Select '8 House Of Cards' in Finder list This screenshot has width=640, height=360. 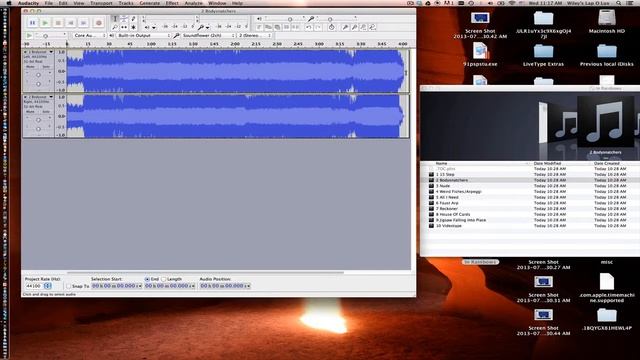(453, 214)
